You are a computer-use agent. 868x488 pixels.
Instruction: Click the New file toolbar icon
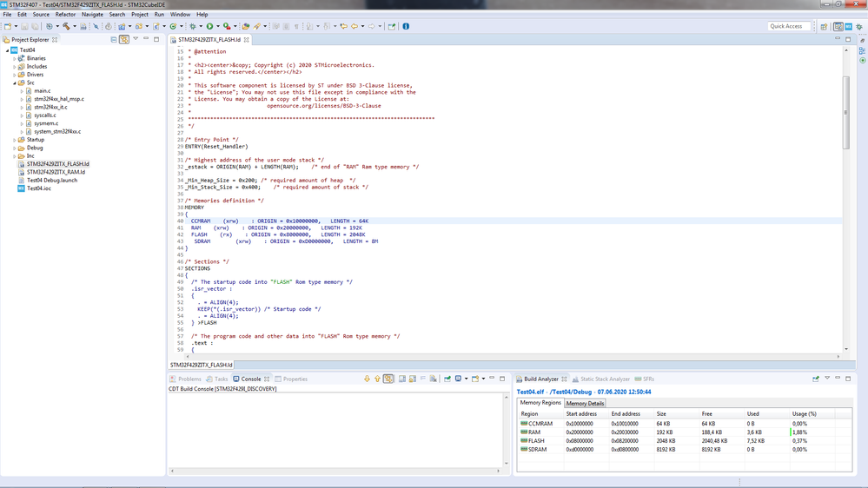8,26
